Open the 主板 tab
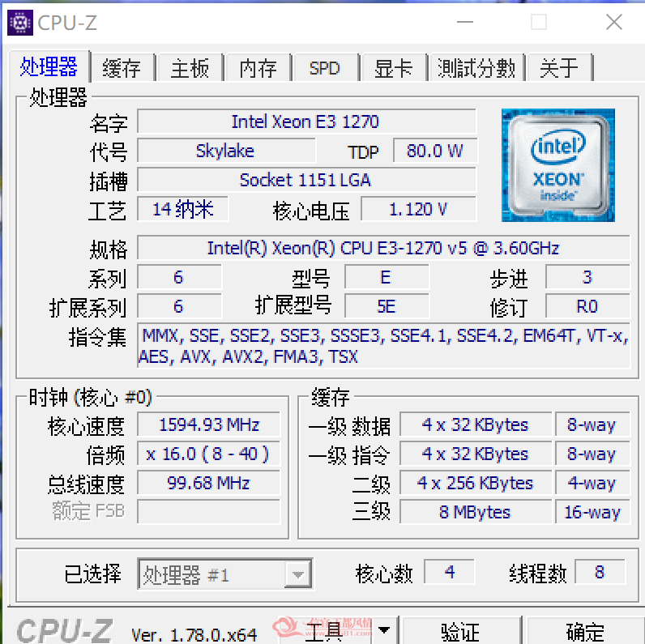The image size is (645, 644). [x=190, y=68]
